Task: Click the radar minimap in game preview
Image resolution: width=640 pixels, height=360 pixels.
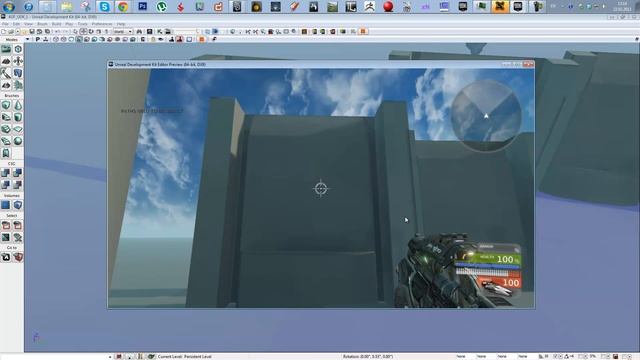Action: click(486, 116)
